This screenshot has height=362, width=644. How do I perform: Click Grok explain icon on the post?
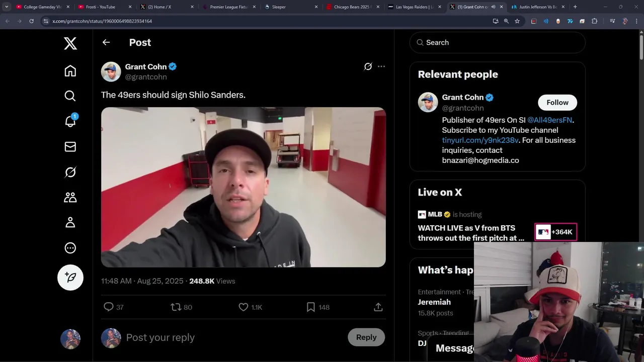pyautogui.click(x=368, y=66)
